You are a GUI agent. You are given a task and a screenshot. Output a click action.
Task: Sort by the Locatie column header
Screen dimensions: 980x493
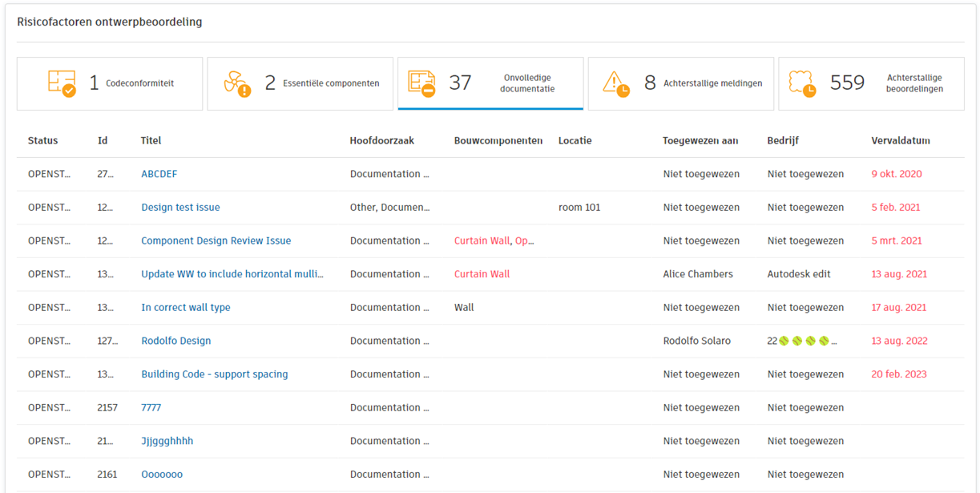point(575,140)
